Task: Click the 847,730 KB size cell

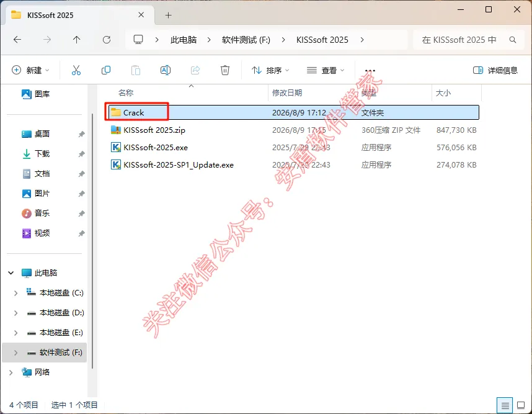Action: pos(456,130)
